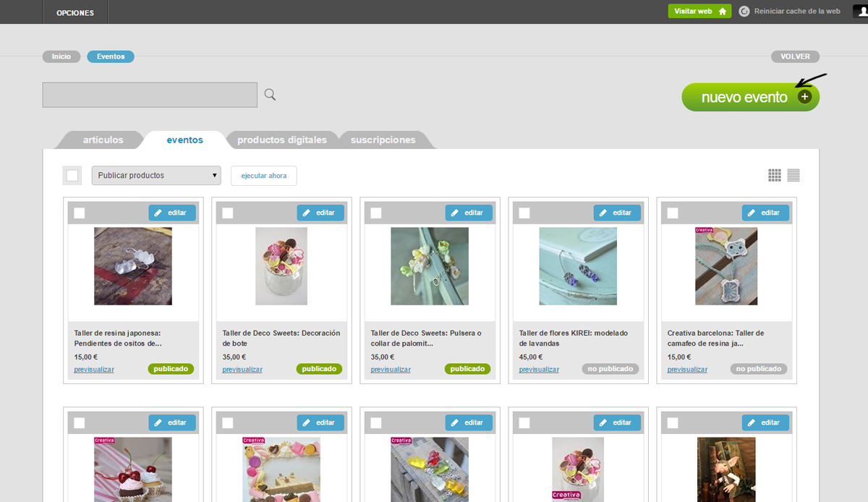The height and width of the screenshot is (502, 868).
Task: Click editar on the Decoración de bote card
Action: 320,213
